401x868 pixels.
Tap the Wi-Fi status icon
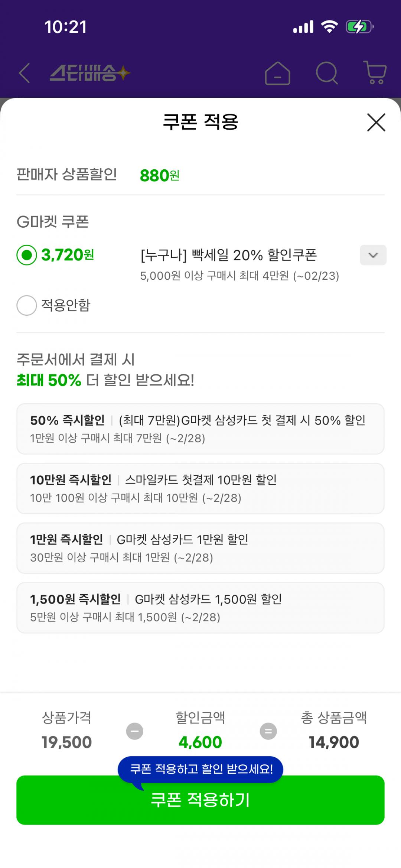coord(329,27)
